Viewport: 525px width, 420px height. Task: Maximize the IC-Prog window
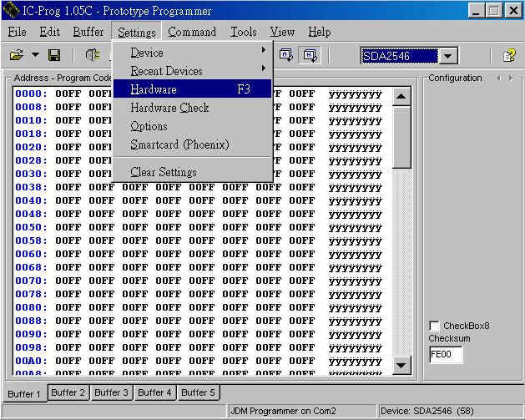coord(494,11)
